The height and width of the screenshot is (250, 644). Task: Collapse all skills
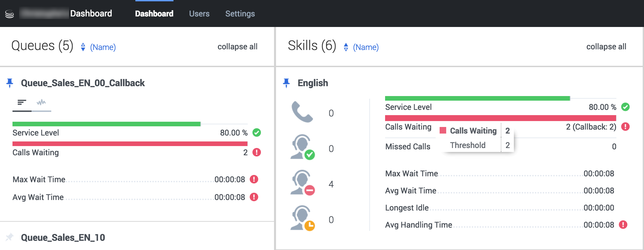pyautogui.click(x=606, y=47)
